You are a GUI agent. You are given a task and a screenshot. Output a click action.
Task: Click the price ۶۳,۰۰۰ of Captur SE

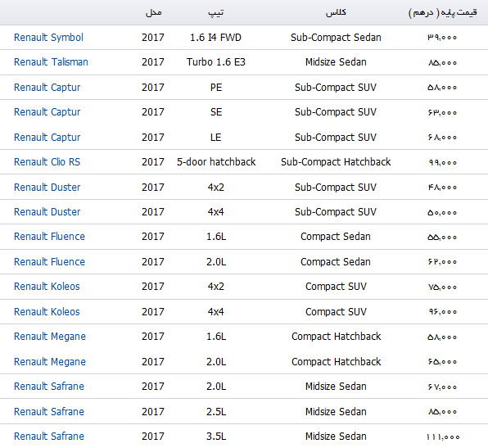(443, 112)
